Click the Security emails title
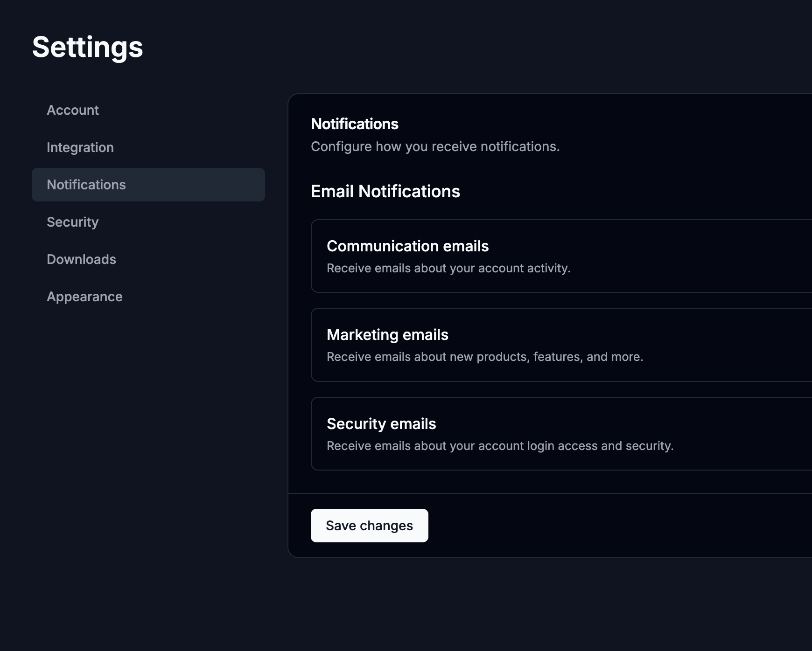The image size is (812, 651). tap(381, 424)
